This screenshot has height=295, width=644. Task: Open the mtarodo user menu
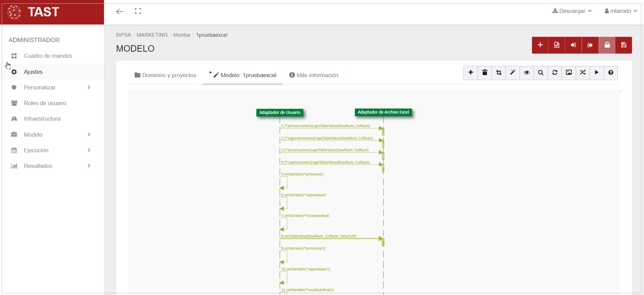click(621, 11)
